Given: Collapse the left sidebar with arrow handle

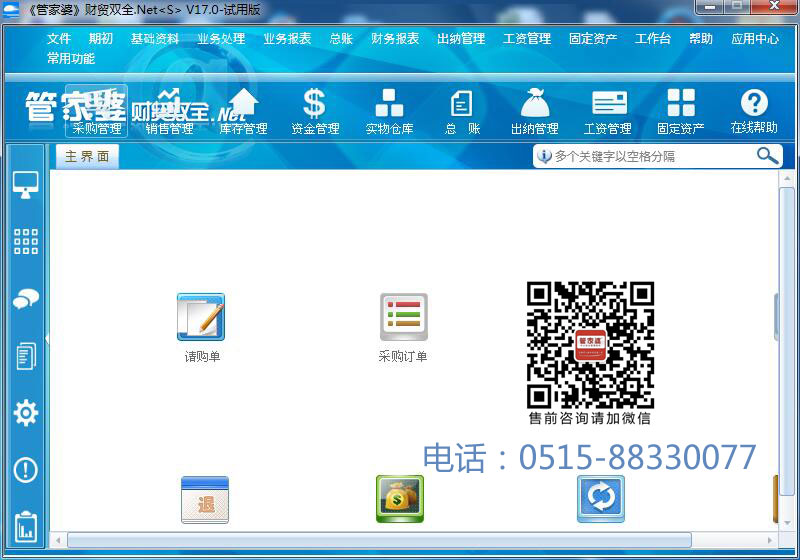Looking at the screenshot, I should coord(47,338).
